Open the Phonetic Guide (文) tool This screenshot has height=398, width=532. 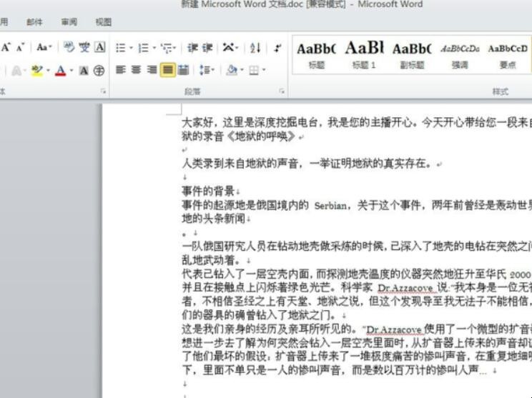pos(84,47)
